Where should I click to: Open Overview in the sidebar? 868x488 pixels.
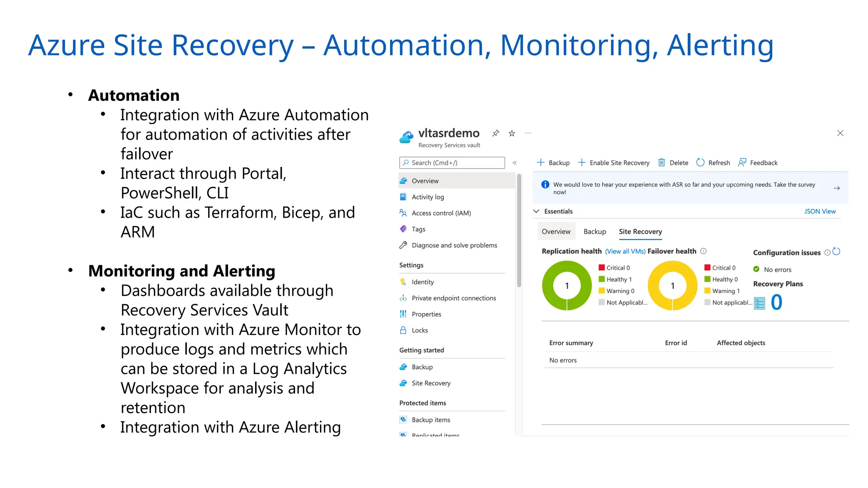click(x=457, y=181)
